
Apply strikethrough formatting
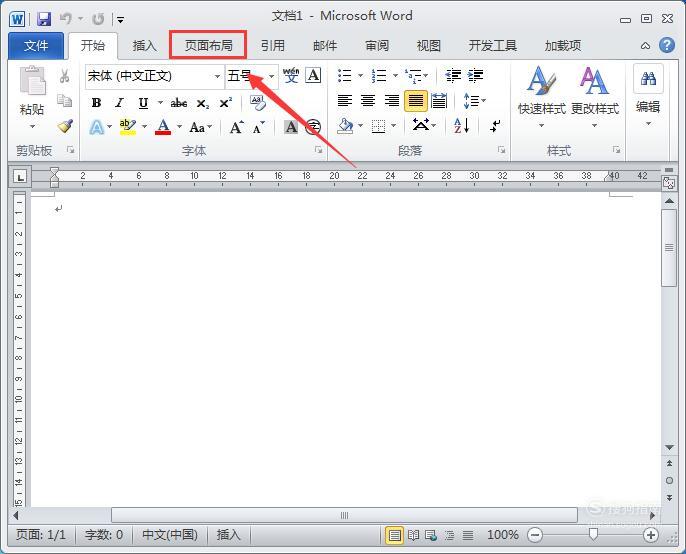pyautogui.click(x=179, y=103)
